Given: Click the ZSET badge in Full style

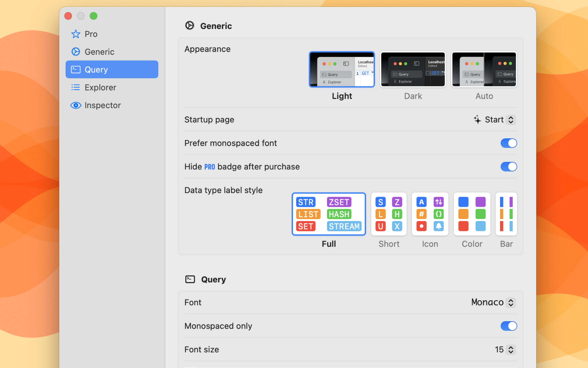Looking at the screenshot, I should pyautogui.click(x=339, y=202).
